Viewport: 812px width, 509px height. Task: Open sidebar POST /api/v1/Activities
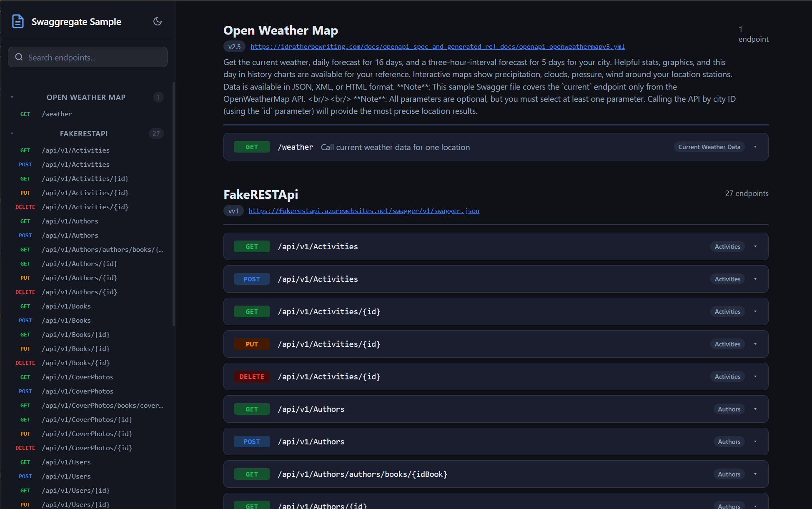point(88,164)
